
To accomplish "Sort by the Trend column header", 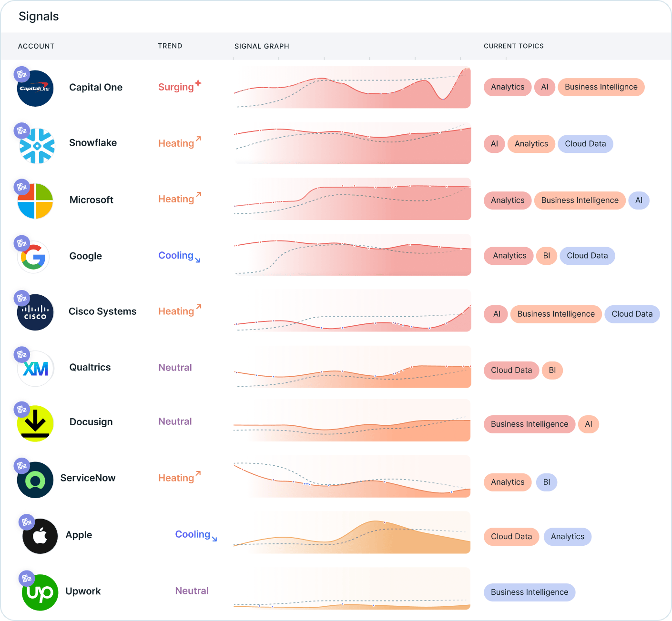I will pos(170,46).
